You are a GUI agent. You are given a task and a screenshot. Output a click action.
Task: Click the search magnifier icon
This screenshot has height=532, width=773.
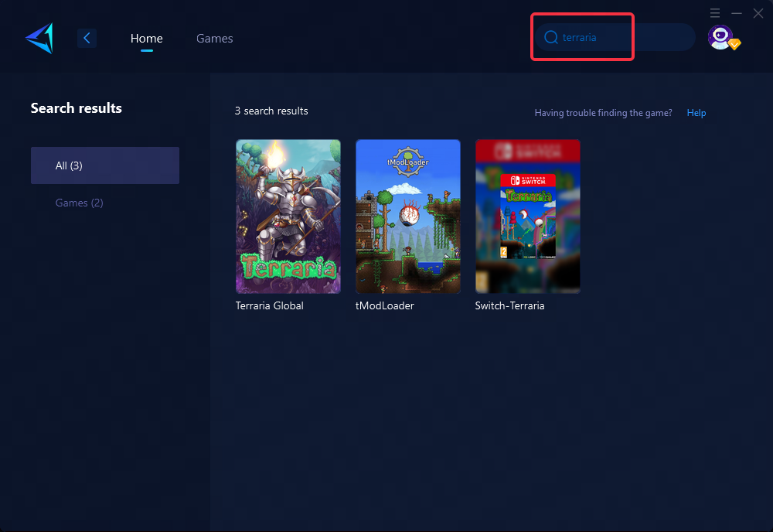click(x=550, y=37)
